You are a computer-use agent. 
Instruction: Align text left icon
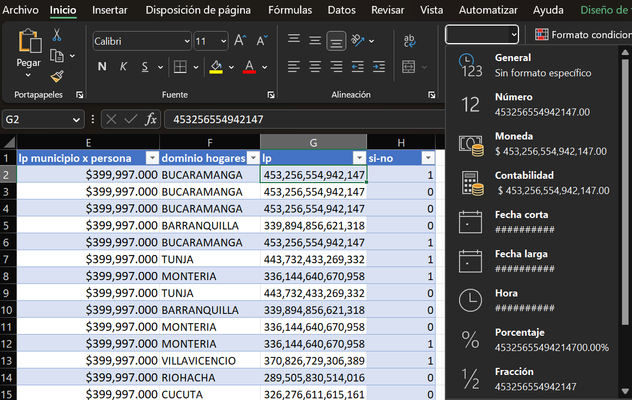point(294,67)
